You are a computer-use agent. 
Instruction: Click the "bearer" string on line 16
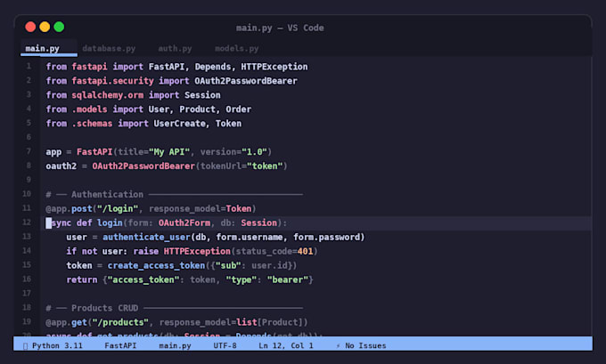(288, 279)
